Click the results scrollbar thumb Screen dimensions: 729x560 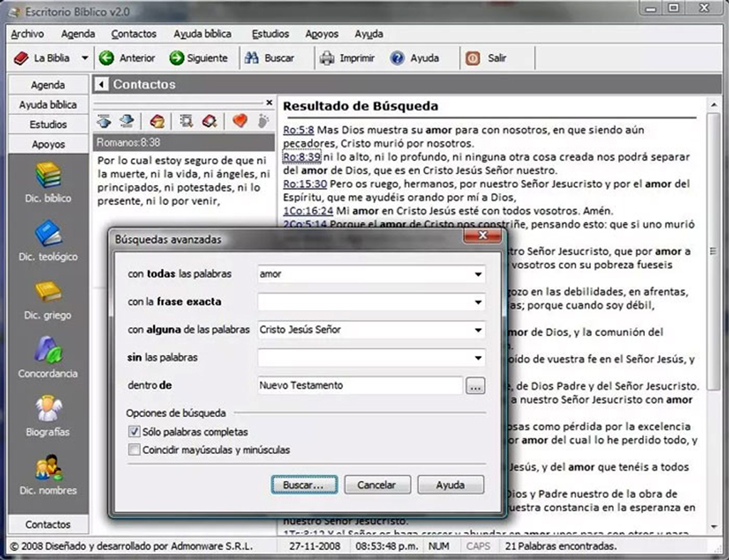pos(713,251)
